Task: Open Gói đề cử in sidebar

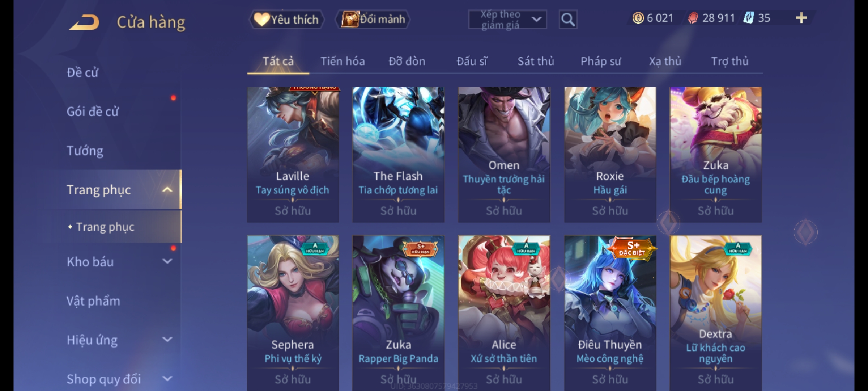Action: click(x=93, y=112)
